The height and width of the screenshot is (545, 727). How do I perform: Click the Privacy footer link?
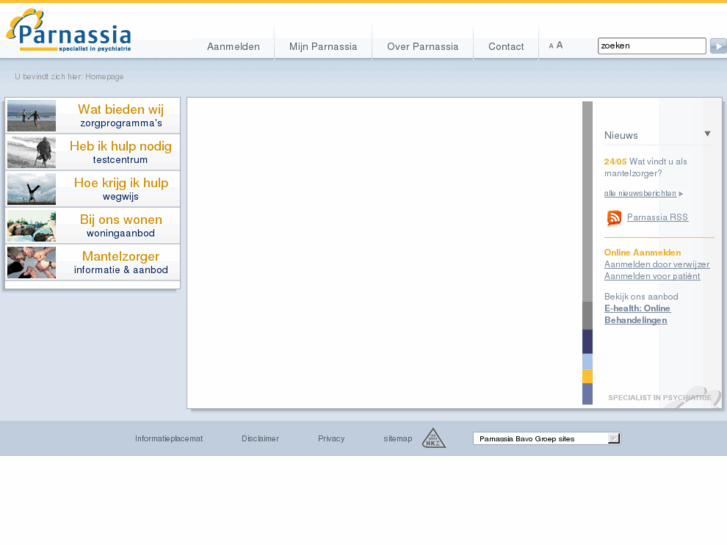click(331, 438)
